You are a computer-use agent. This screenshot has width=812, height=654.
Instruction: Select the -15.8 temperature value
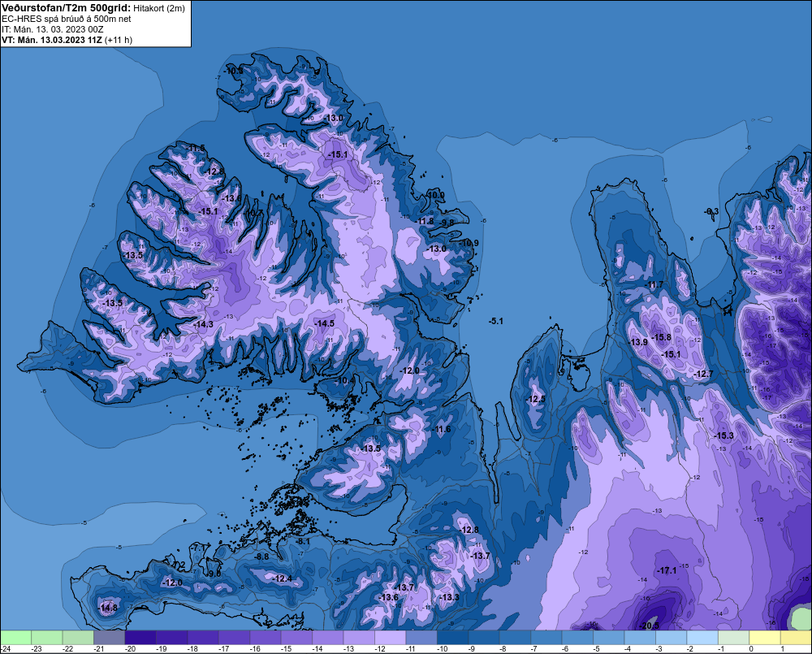(661, 337)
